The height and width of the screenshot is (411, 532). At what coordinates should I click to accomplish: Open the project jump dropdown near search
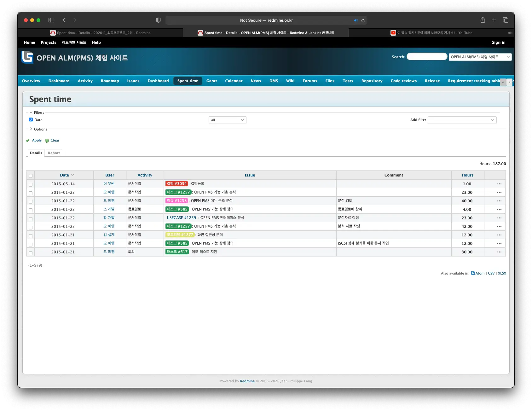[x=480, y=57]
